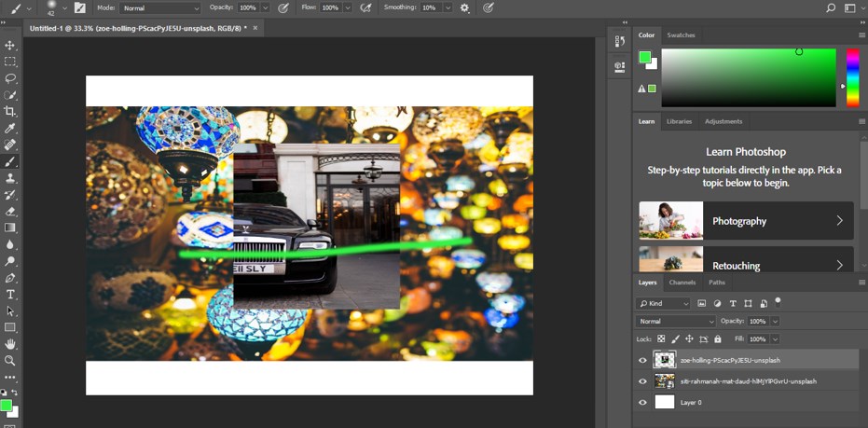Viewport: 868px width, 428px height.
Task: Click the search icon in top bar
Action: (831, 7)
